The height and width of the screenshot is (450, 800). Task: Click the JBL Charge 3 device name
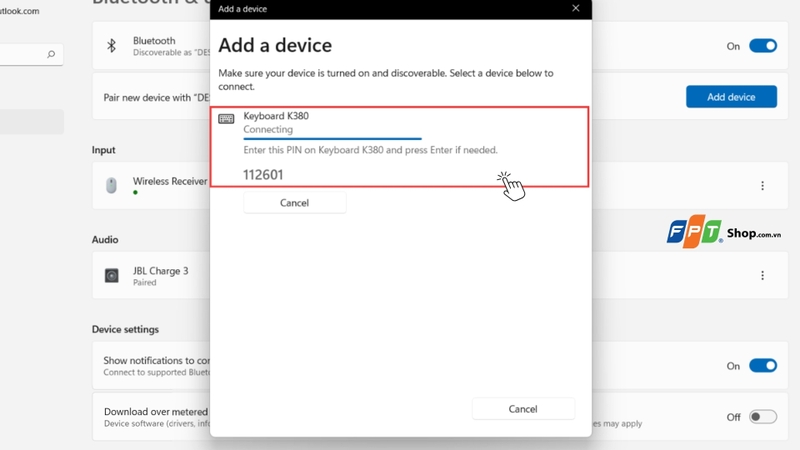[x=160, y=271]
